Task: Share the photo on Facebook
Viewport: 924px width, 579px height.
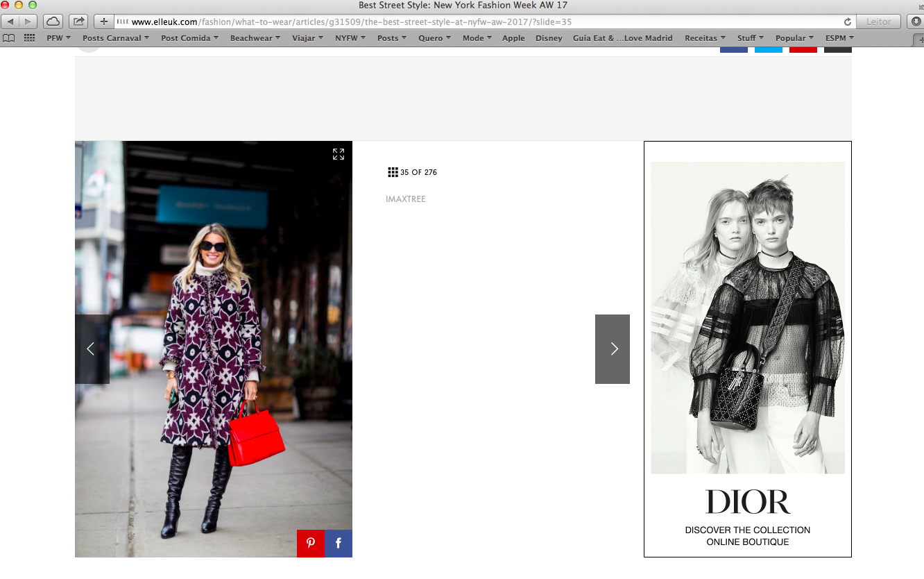Action: pos(339,544)
